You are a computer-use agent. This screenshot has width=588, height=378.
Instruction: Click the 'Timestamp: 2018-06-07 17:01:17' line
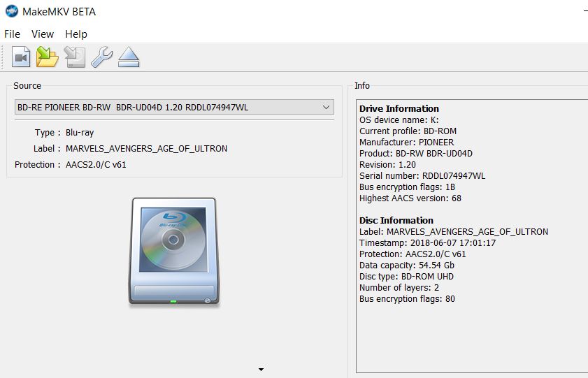[x=427, y=242]
